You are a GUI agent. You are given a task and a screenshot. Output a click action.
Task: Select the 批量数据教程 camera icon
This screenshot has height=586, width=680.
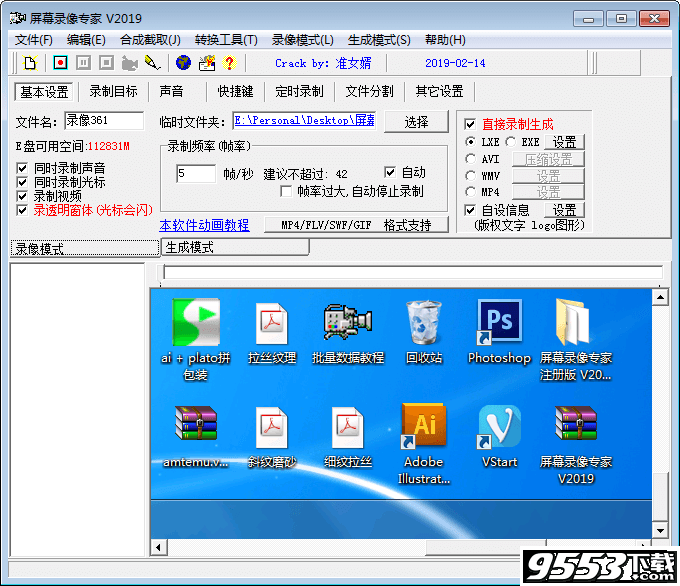click(x=348, y=322)
